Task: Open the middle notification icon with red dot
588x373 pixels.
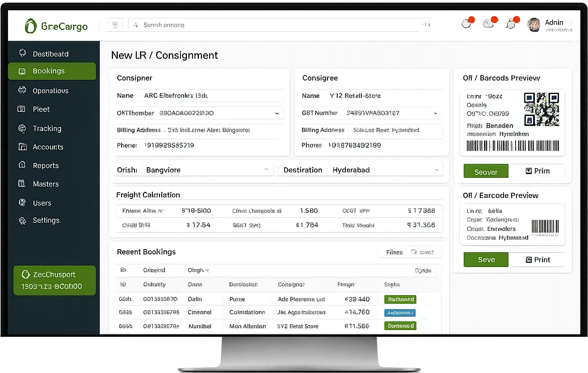Action: [490, 23]
